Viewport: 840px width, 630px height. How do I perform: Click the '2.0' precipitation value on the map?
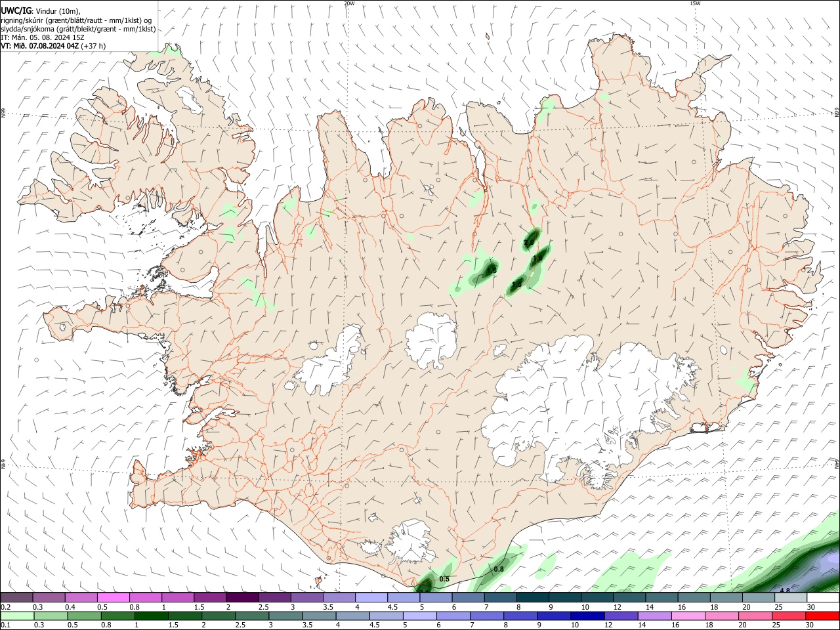point(529,243)
